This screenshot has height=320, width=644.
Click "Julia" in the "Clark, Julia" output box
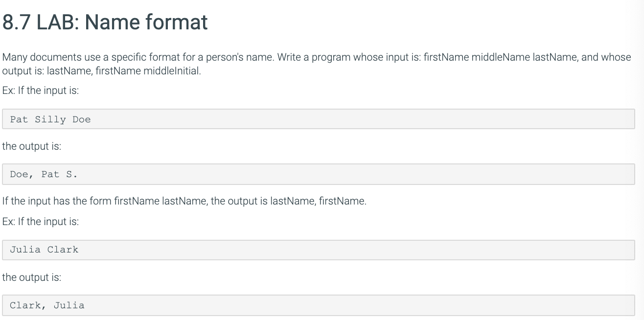point(69,305)
